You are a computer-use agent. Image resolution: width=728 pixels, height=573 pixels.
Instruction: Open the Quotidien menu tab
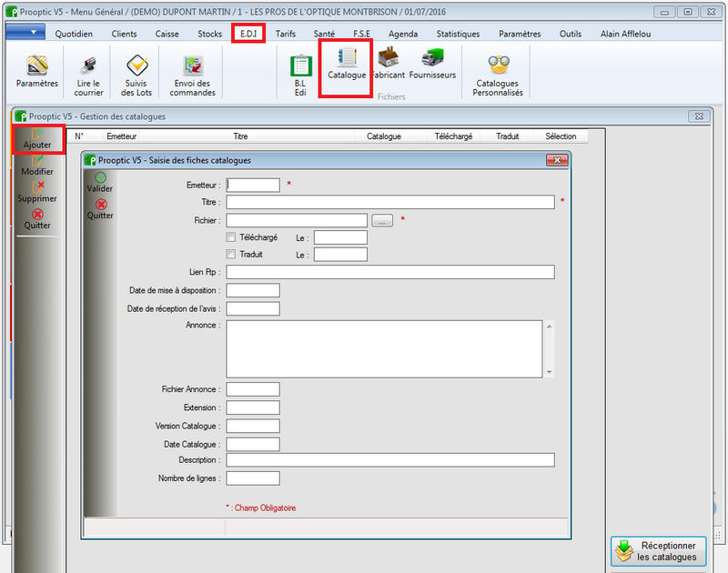(x=74, y=34)
